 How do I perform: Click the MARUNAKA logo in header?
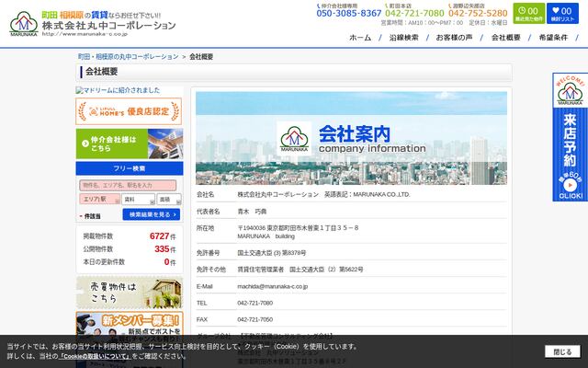[x=24, y=24]
